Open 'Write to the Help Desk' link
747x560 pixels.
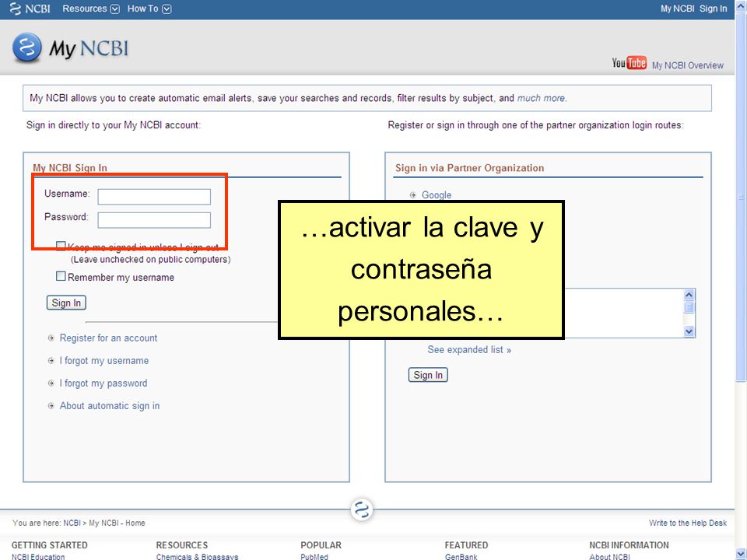point(687,523)
